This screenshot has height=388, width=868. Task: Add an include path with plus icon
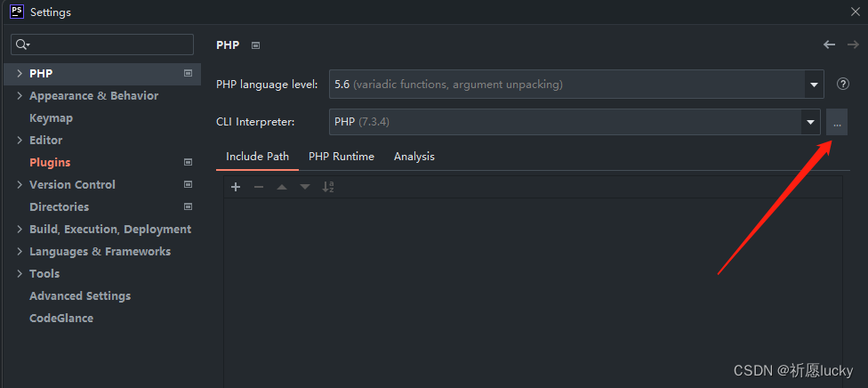pyautogui.click(x=236, y=188)
